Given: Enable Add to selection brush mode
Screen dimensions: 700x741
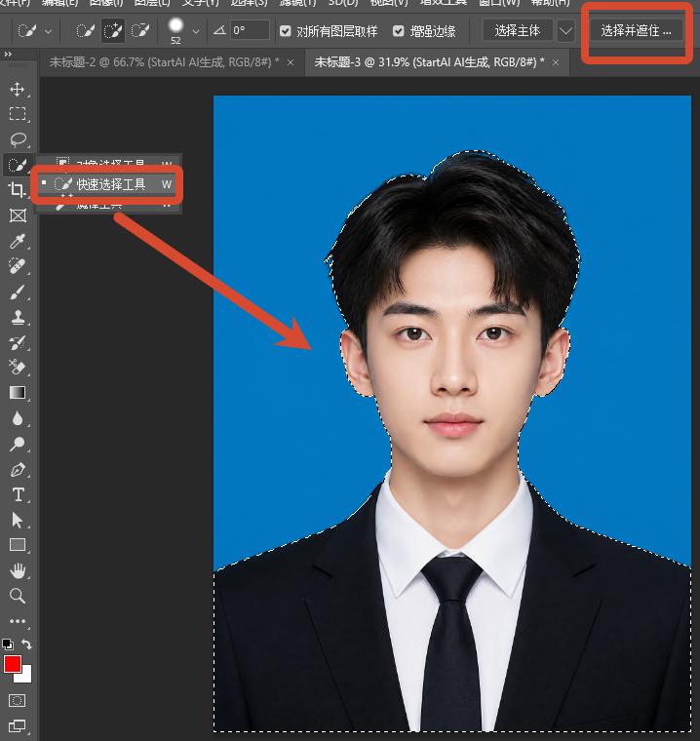Looking at the screenshot, I should click(x=112, y=31).
